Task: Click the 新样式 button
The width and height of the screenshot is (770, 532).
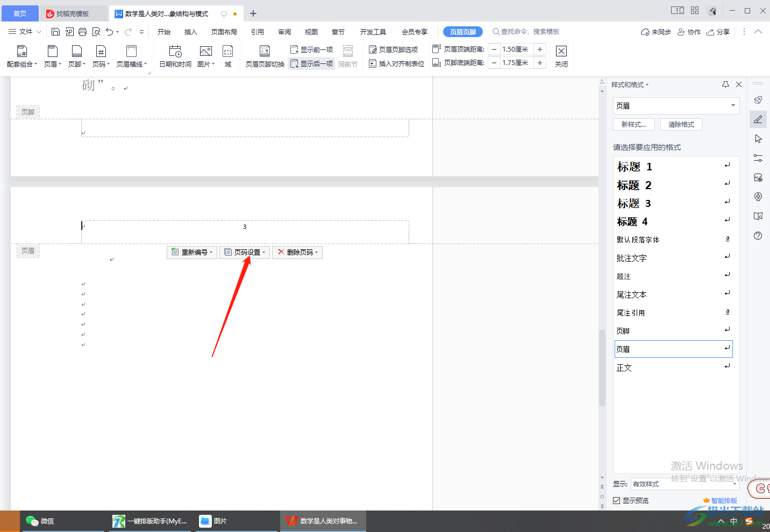Action: click(633, 125)
